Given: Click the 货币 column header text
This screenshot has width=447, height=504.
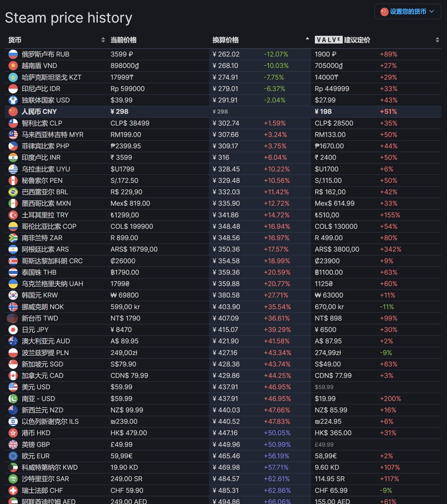Looking at the screenshot, I should (15, 40).
